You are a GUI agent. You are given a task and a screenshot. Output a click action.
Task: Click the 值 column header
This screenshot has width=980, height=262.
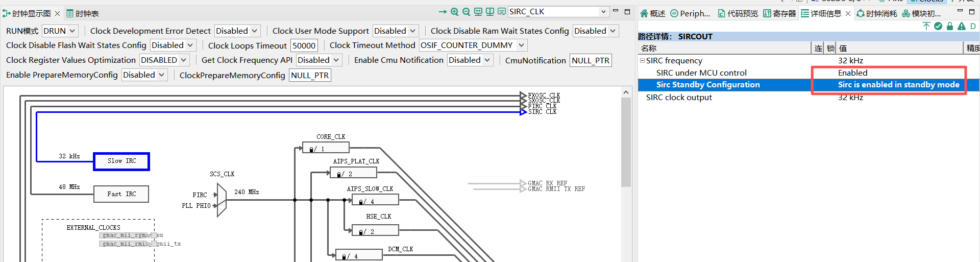[x=899, y=48]
